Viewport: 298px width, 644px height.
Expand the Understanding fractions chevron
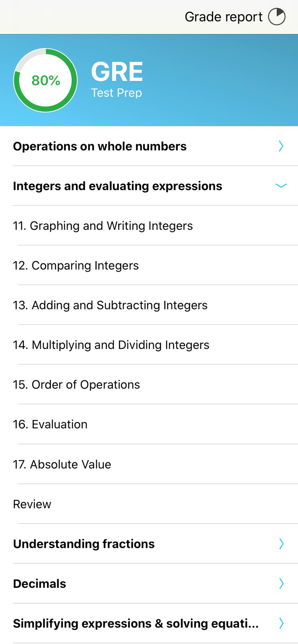tap(281, 544)
